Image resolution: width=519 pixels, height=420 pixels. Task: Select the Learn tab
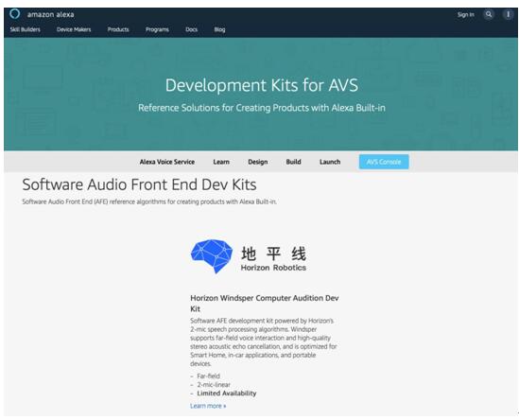tap(221, 162)
